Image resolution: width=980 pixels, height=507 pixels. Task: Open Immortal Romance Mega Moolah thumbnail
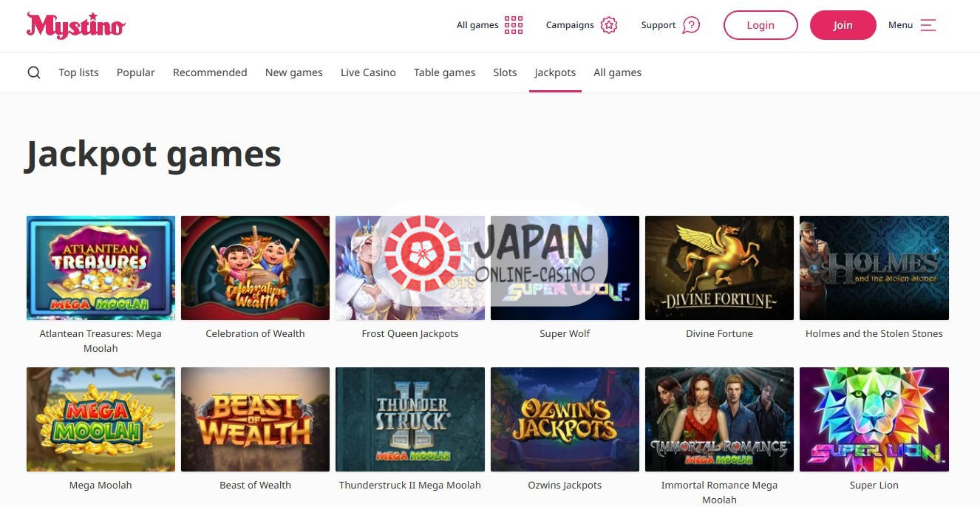(719, 419)
